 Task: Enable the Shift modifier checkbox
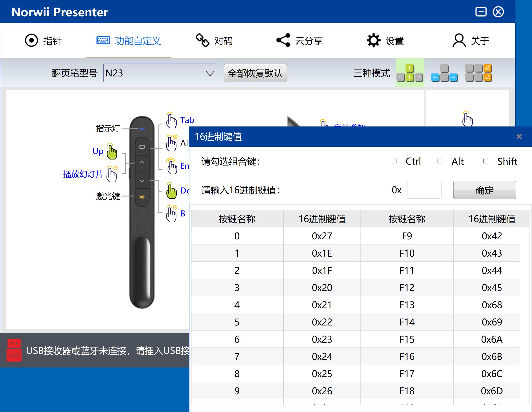[x=486, y=161]
